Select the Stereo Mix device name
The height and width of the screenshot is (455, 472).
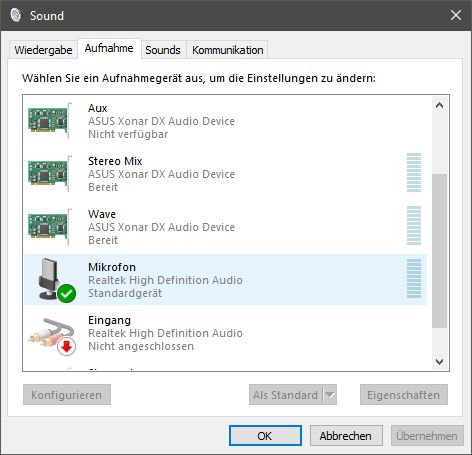[x=115, y=161]
